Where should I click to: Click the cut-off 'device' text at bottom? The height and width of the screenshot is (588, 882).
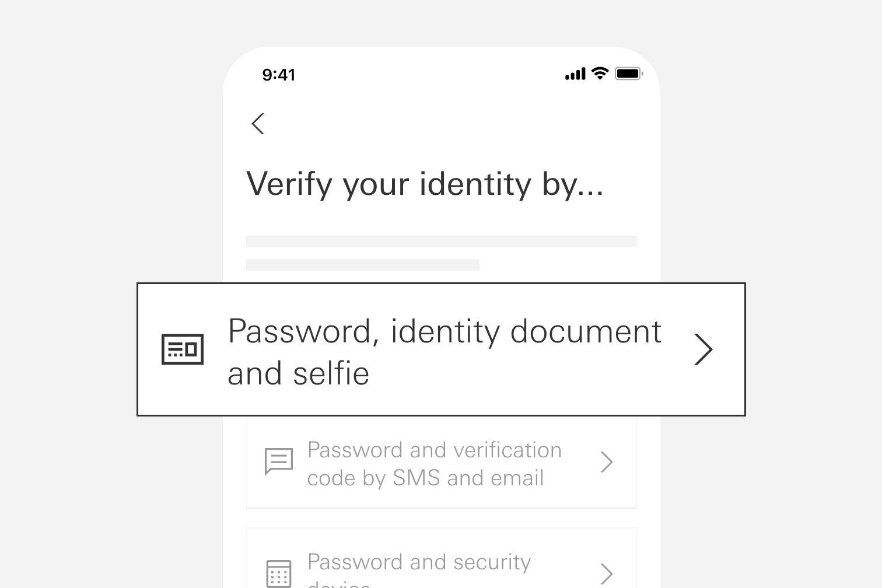(339, 583)
